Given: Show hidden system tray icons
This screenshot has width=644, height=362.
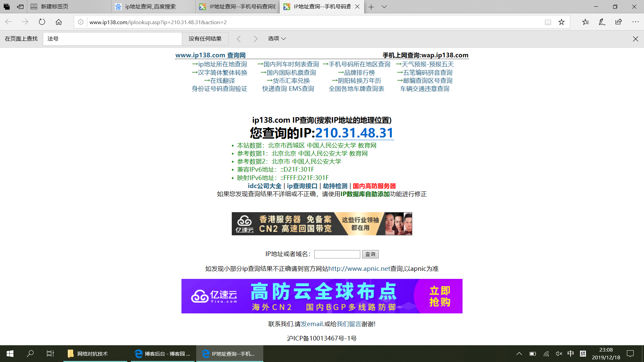Looking at the screenshot, I should (x=519, y=354).
